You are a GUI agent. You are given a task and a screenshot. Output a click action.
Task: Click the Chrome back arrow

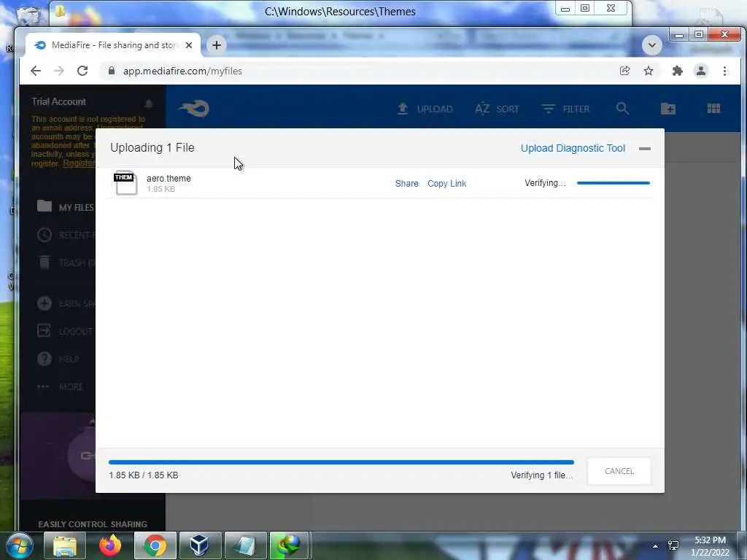[x=36, y=71]
